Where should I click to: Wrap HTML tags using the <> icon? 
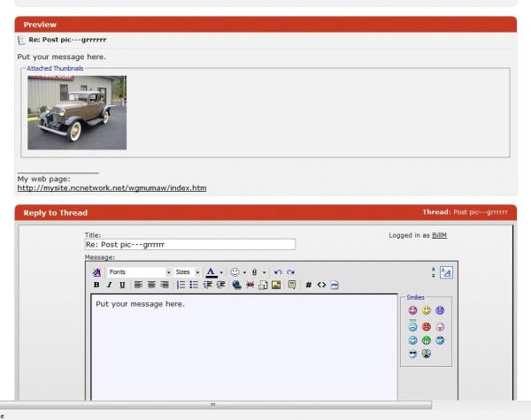pyautogui.click(x=321, y=285)
